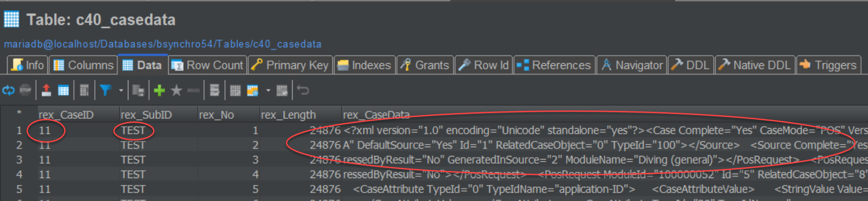Click TEST cell in row 1
This screenshot has height=201, width=868.
(158, 130)
